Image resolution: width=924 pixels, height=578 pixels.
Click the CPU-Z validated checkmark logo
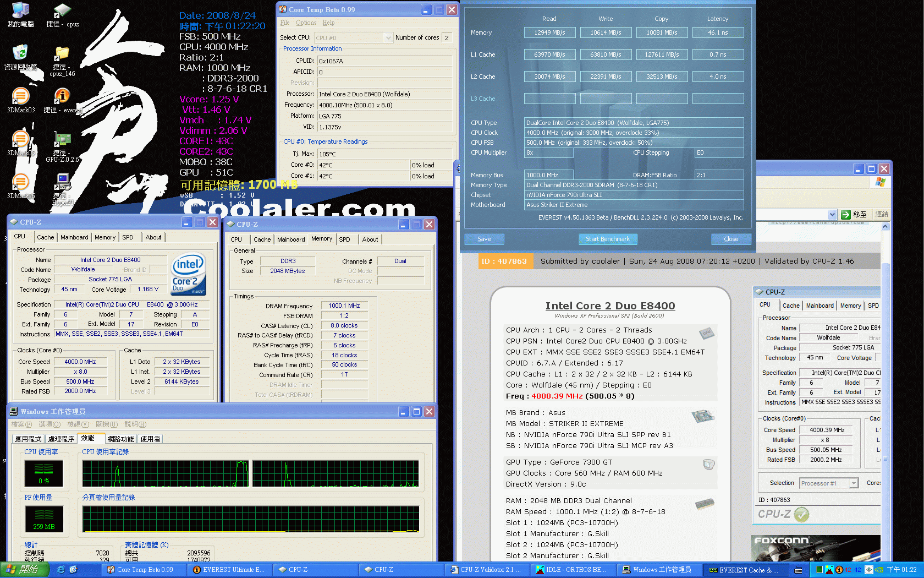[784, 514]
